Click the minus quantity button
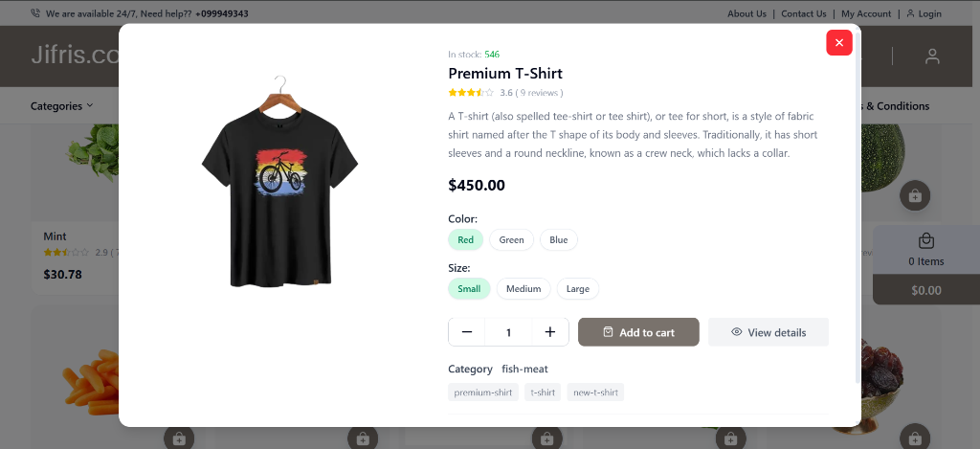 [466, 332]
